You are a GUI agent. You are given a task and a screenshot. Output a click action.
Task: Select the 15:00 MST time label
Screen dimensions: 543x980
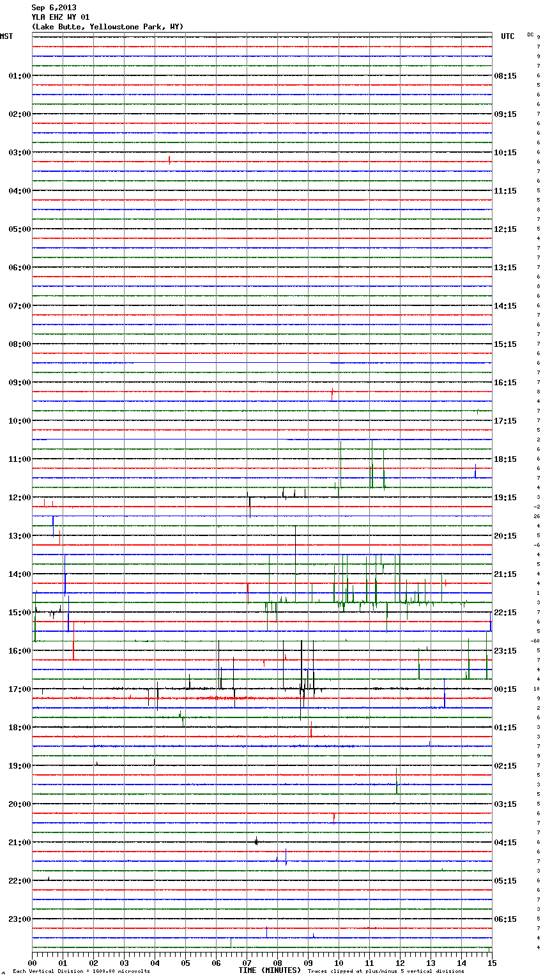tap(20, 613)
